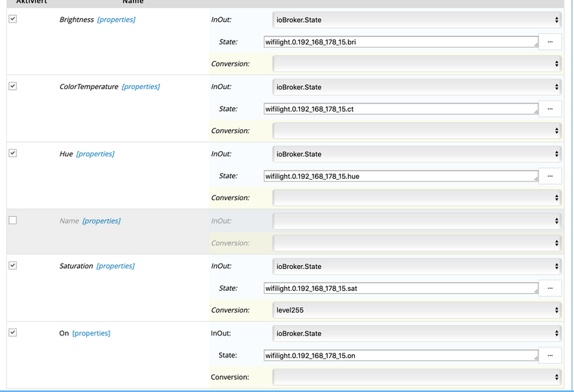Click the On characteristic name
The image size is (574, 392).
click(x=64, y=333)
